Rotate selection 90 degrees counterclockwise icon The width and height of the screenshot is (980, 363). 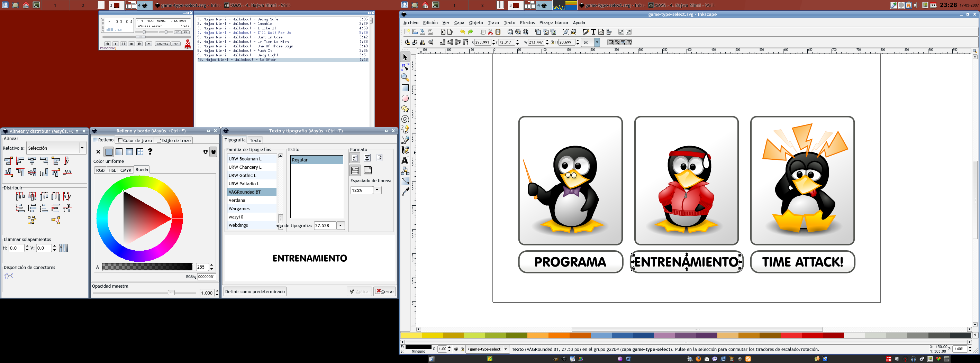(407, 42)
